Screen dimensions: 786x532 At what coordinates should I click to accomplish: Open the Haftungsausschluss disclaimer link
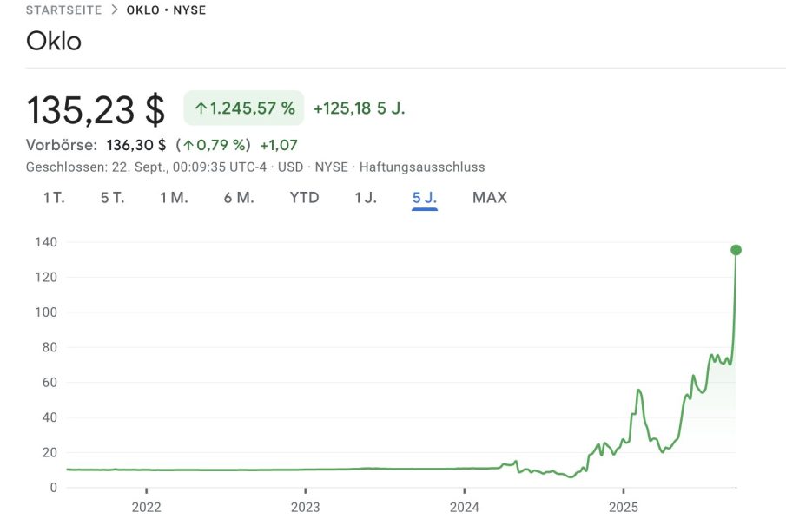point(422,167)
